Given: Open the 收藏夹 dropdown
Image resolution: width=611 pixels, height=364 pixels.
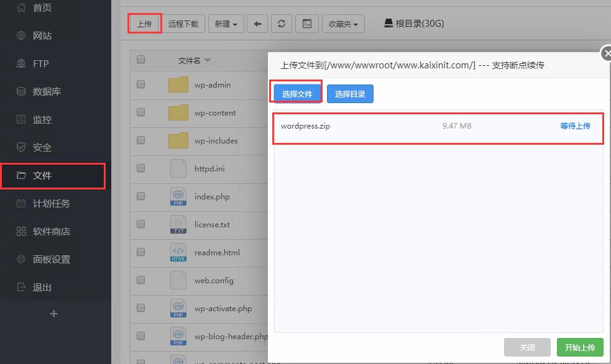Looking at the screenshot, I should (x=343, y=24).
